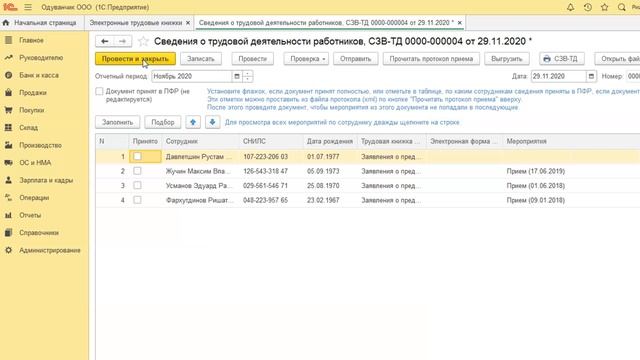
Task: Click the Администрирование gear icon
Action: coord(8,250)
